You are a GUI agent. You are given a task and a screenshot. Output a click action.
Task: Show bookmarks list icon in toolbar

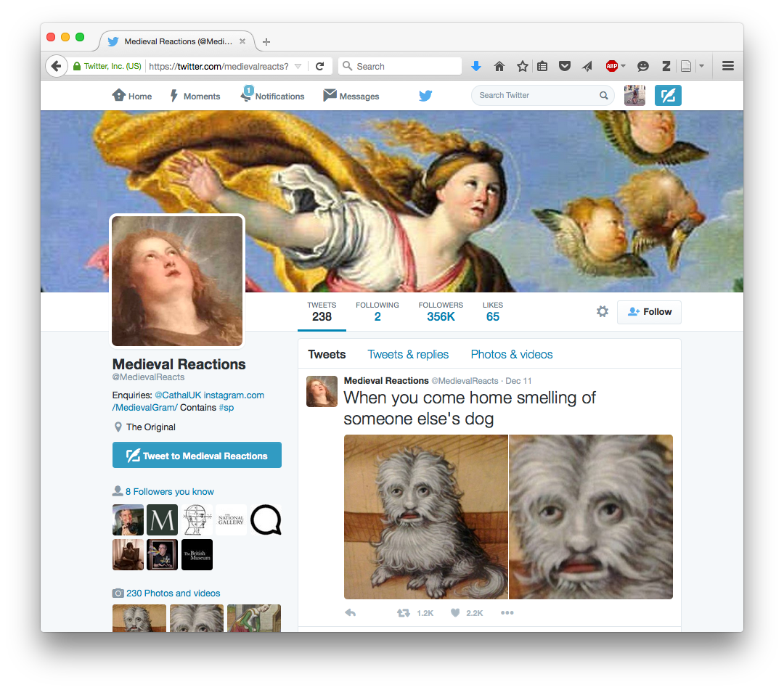click(542, 66)
